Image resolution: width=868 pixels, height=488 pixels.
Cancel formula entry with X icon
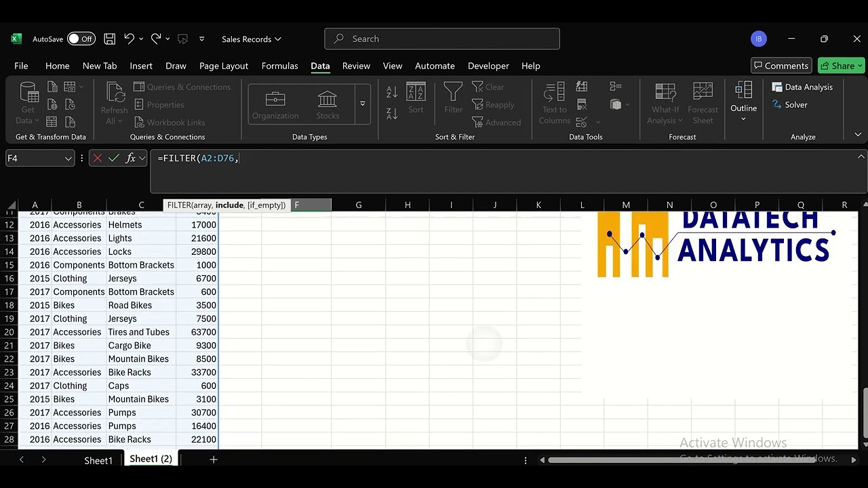(98, 158)
